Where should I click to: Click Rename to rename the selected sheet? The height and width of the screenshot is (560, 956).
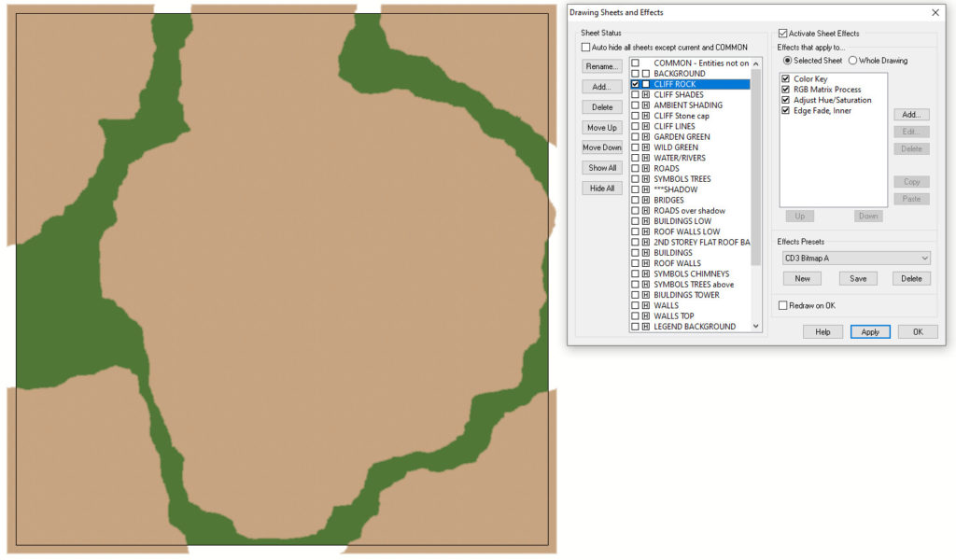(x=601, y=65)
